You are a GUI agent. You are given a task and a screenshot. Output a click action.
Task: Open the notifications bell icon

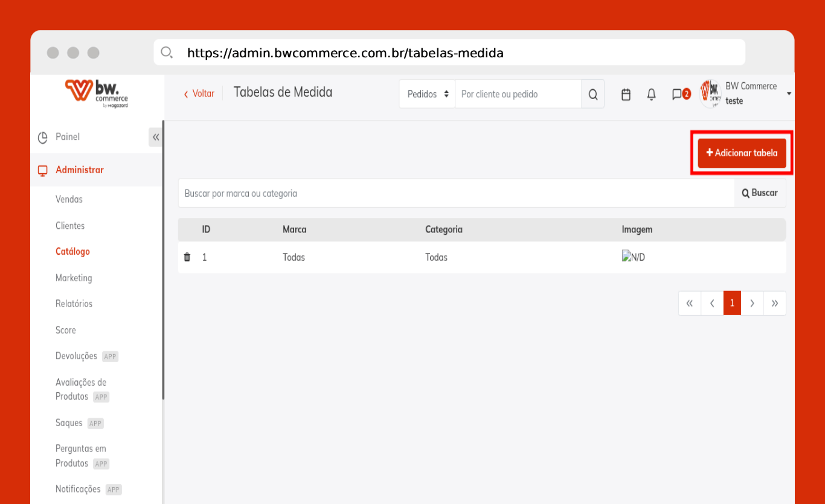(x=652, y=95)
